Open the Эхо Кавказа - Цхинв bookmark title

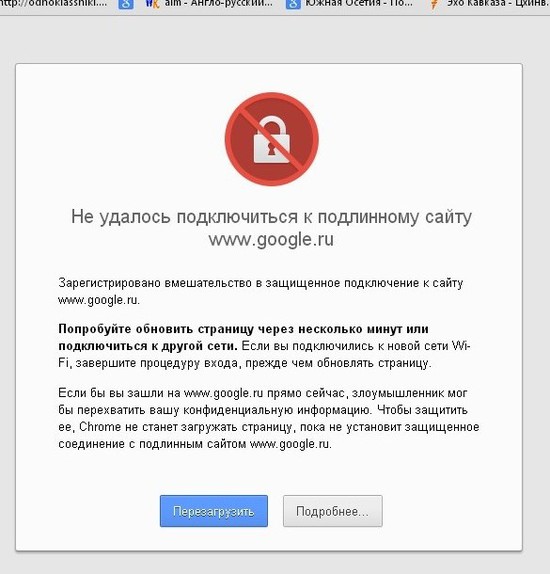[x=498, y=4]
